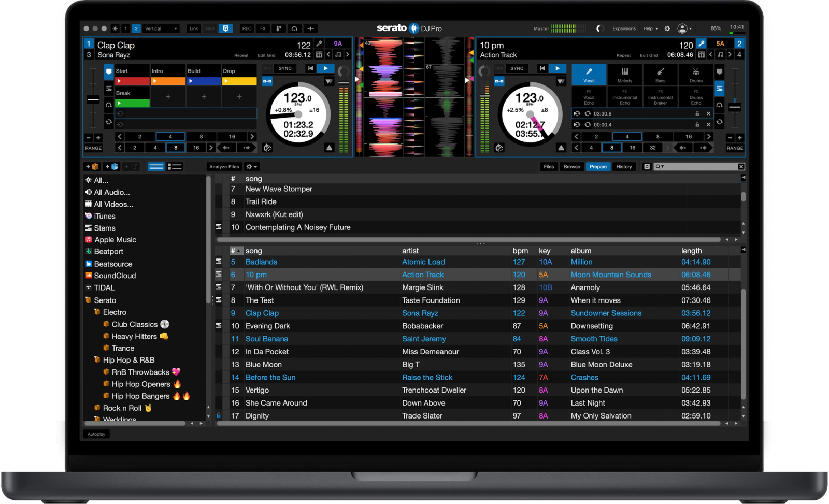Screen dimensions: 829x504
Task: Toggle SYNC on deck 2
Action: tap(517, 68)
